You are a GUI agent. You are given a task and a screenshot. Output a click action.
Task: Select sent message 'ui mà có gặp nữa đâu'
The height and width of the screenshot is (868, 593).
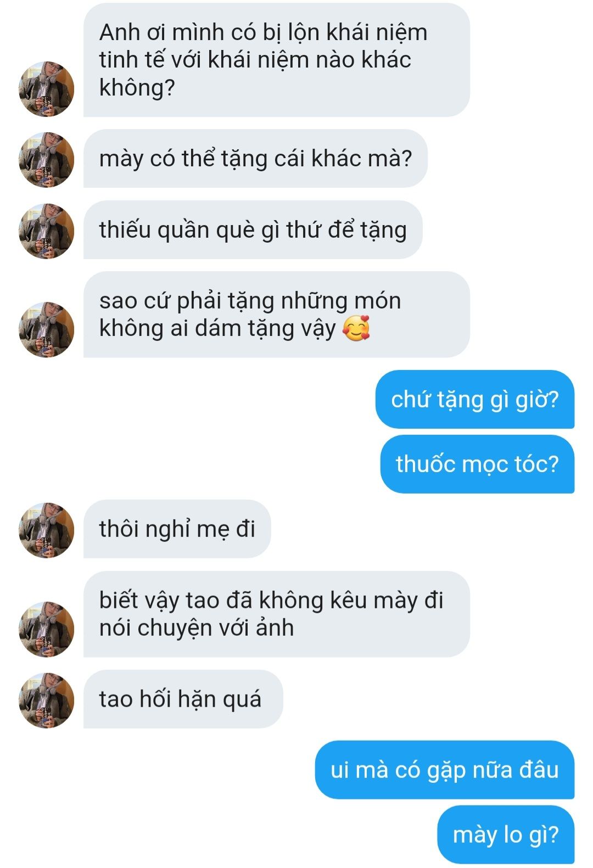[445, 770]
